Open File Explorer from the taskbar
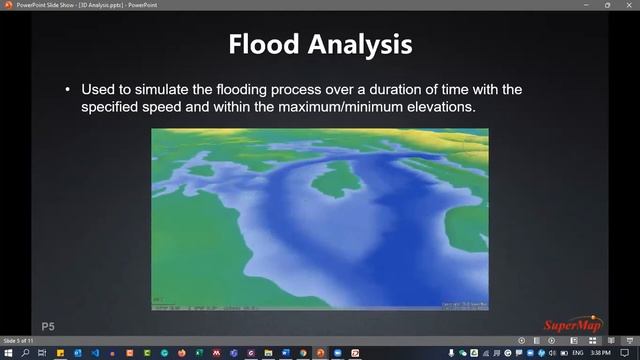The image size is (640, 360). tap(268, 353)
